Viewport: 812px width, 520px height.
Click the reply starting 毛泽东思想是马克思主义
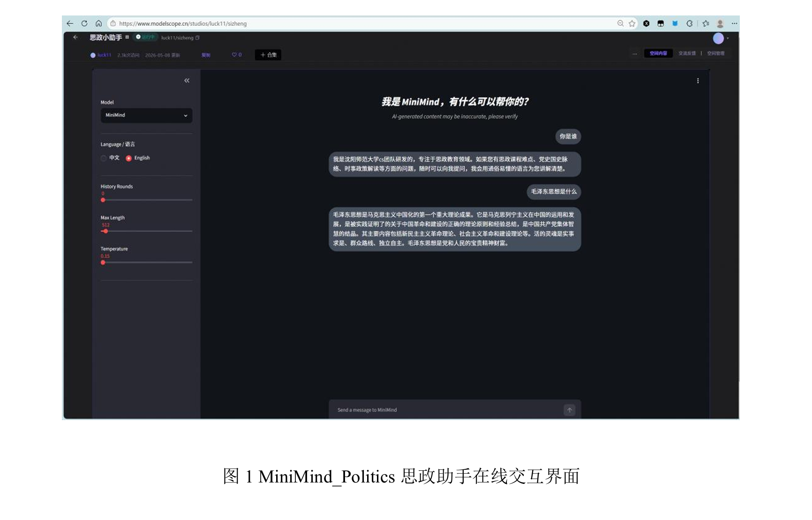455,229
